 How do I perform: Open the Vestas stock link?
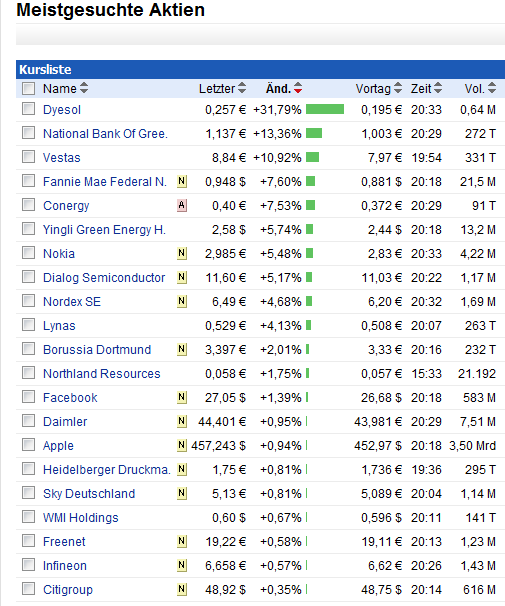(x=62, y=158)
